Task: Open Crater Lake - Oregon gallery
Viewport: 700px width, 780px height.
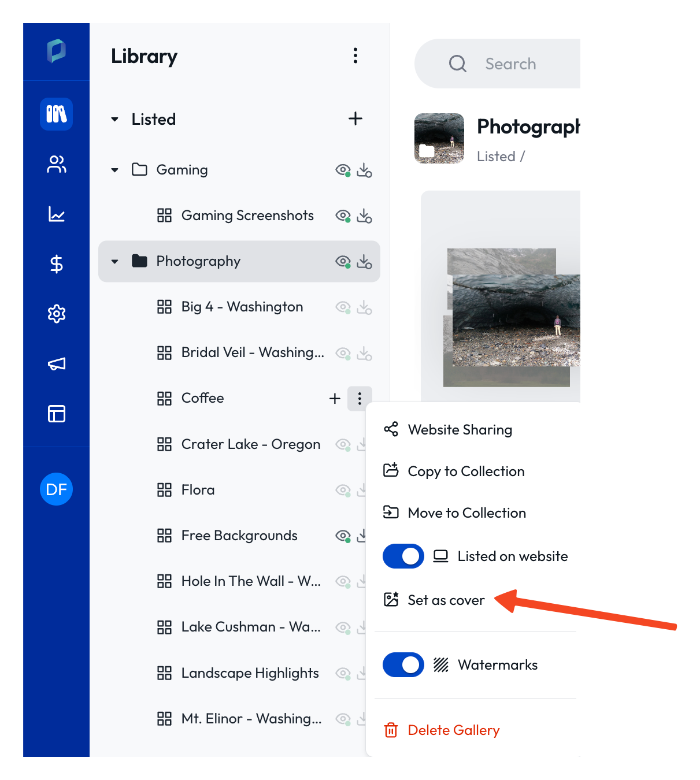Action: pyautogui.click(x=251, y=444)
